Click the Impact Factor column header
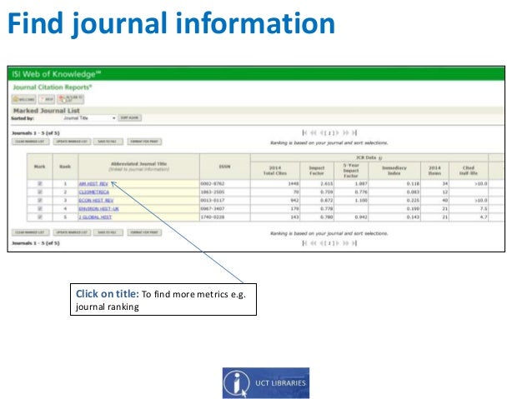 click(317, 171)
